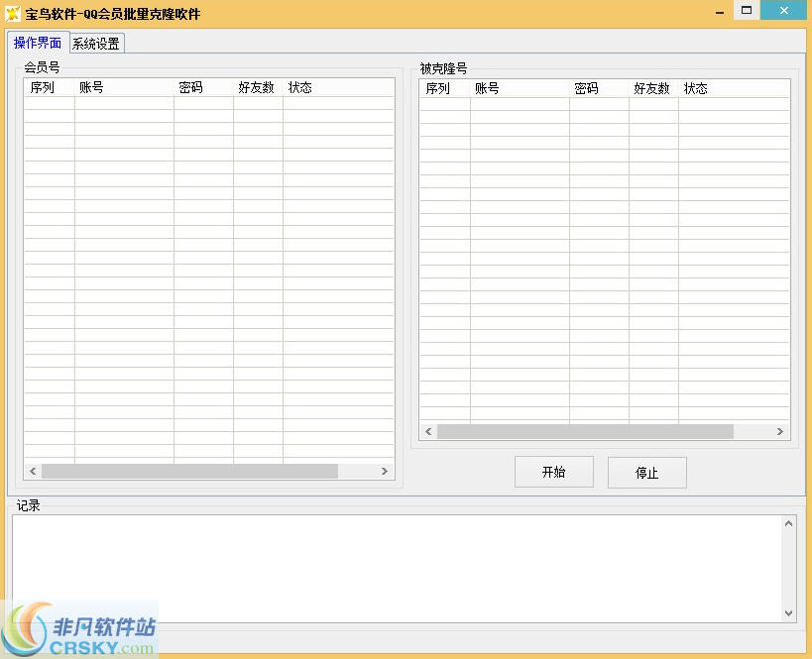Click 序列 column header in 会员号 list
This screenshot has width=812, height=659.
click(x=50, y=87)
